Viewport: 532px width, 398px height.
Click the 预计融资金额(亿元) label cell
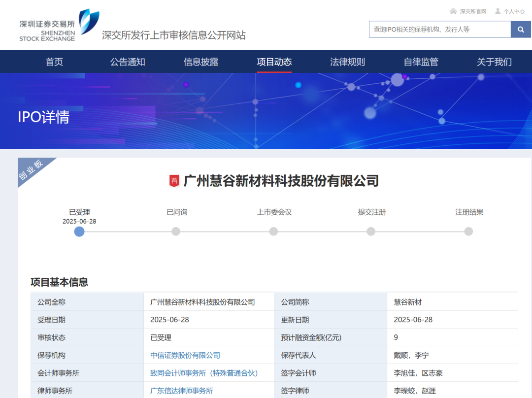coord(331,337)
